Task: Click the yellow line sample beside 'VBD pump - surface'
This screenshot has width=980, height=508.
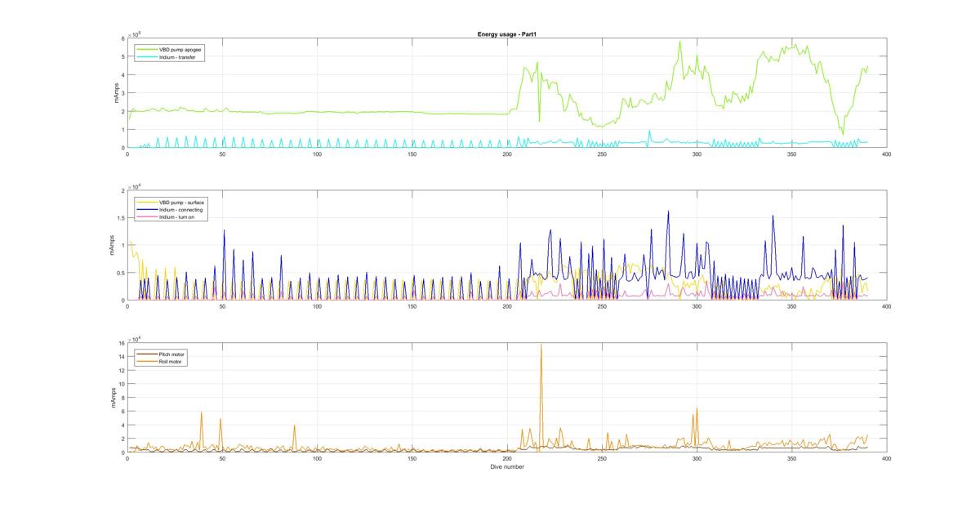Action: [x=148, y=202]
